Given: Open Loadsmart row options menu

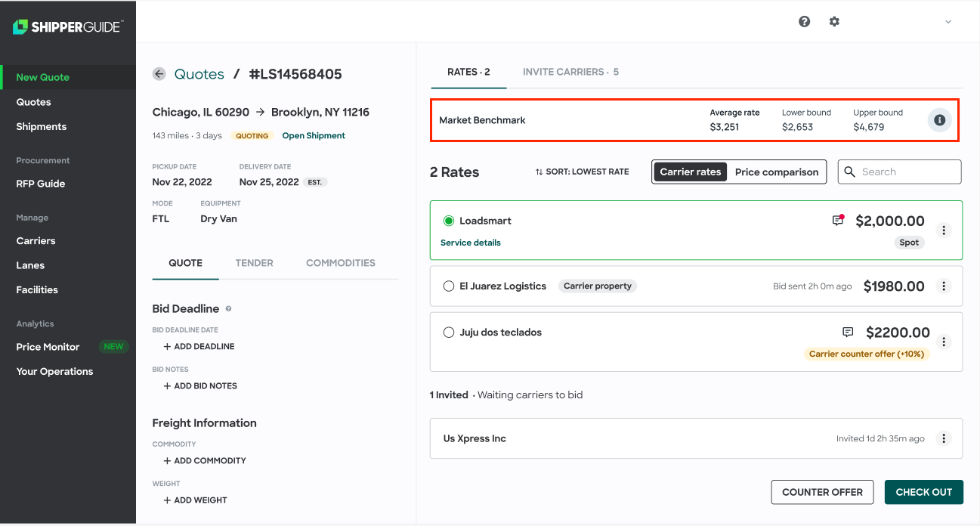Looking at the screenshot, I should pos(944,231).
